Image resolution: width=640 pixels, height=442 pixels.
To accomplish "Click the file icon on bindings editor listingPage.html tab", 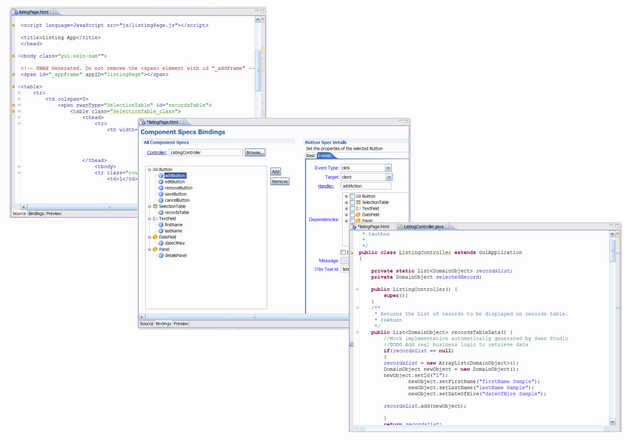I will click(143, 122).
